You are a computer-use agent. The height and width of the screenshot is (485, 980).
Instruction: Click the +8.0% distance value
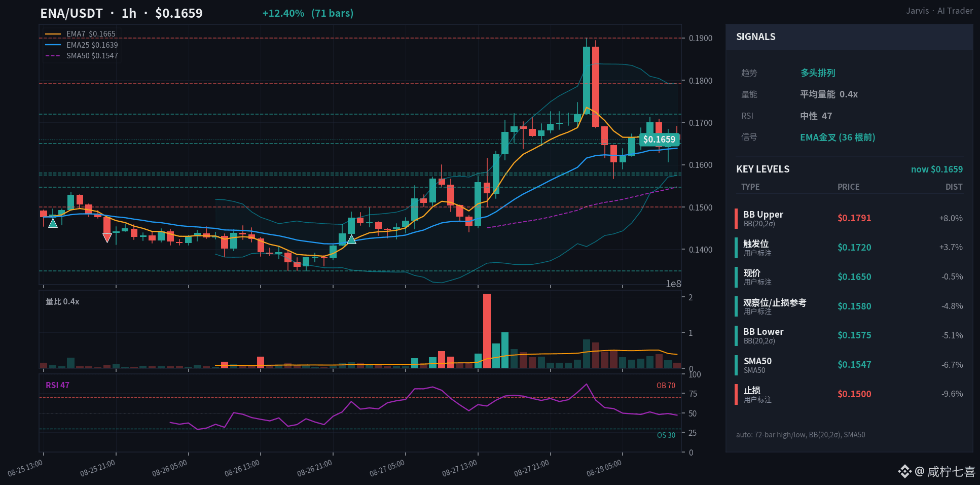pyautogui.click(x=951, y=218)
